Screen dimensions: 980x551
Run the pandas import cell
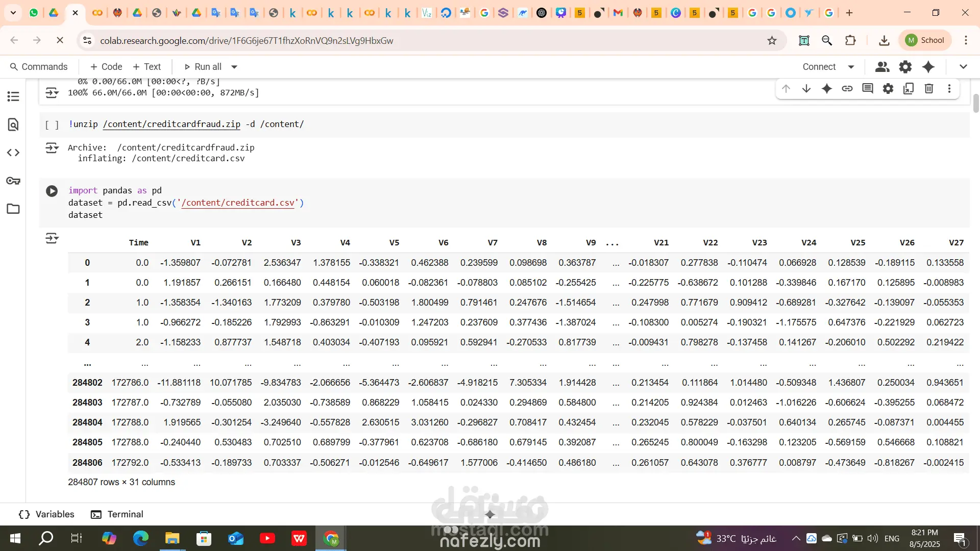point(52,191)
